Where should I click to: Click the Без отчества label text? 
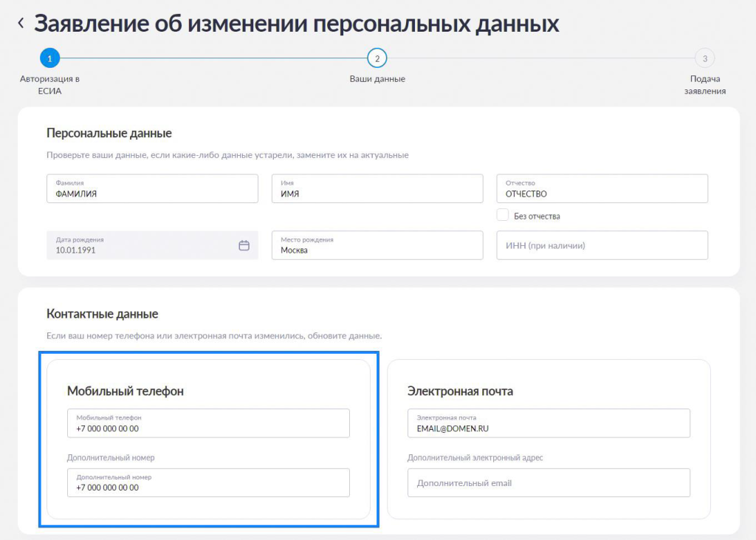coord(537,216)
